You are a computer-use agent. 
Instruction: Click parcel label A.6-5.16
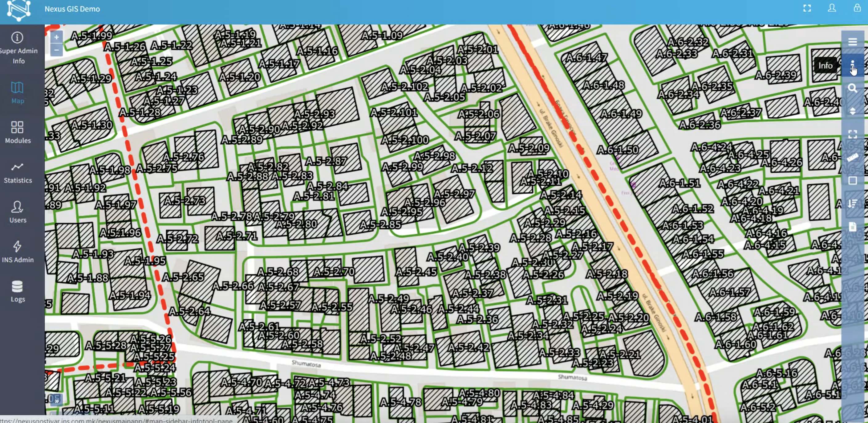pos(777,373)
